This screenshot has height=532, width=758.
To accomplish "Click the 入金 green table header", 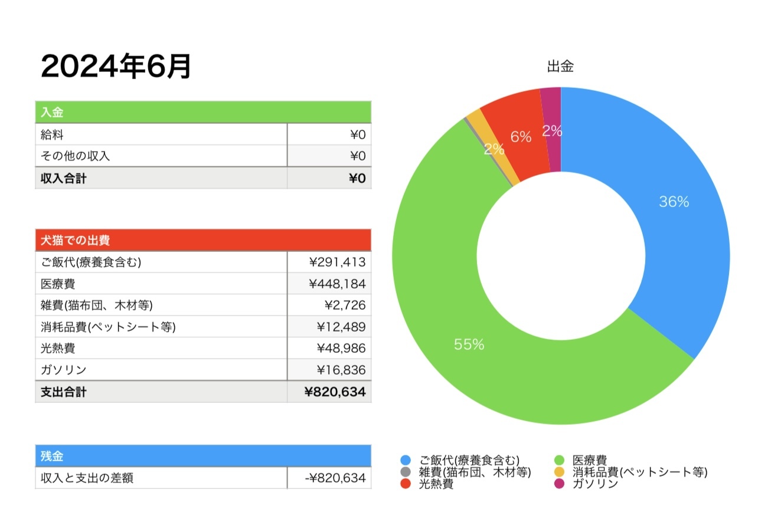I will click(203, 112).
